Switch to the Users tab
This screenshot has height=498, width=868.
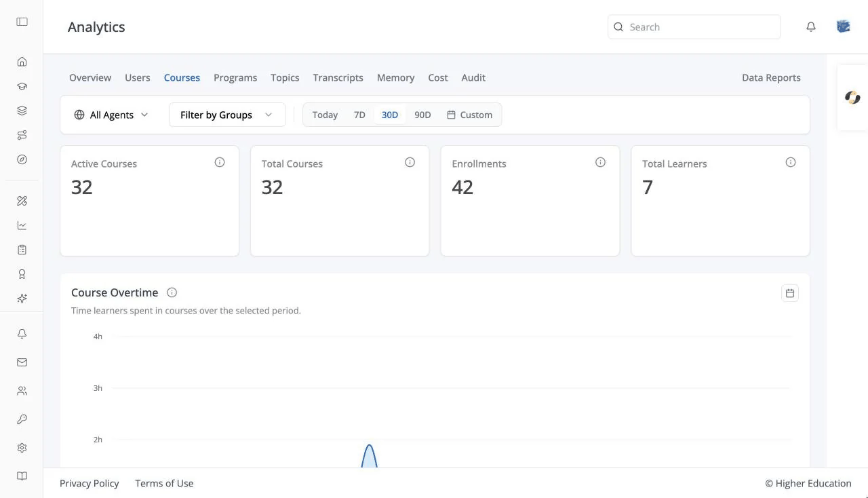click(138, 77)
